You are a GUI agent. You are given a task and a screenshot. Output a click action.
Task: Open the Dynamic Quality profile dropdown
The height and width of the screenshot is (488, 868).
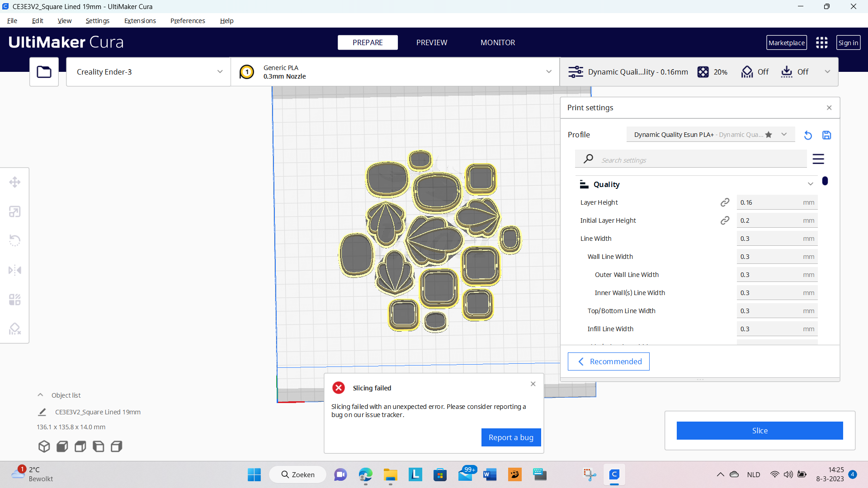pos(711,135)
